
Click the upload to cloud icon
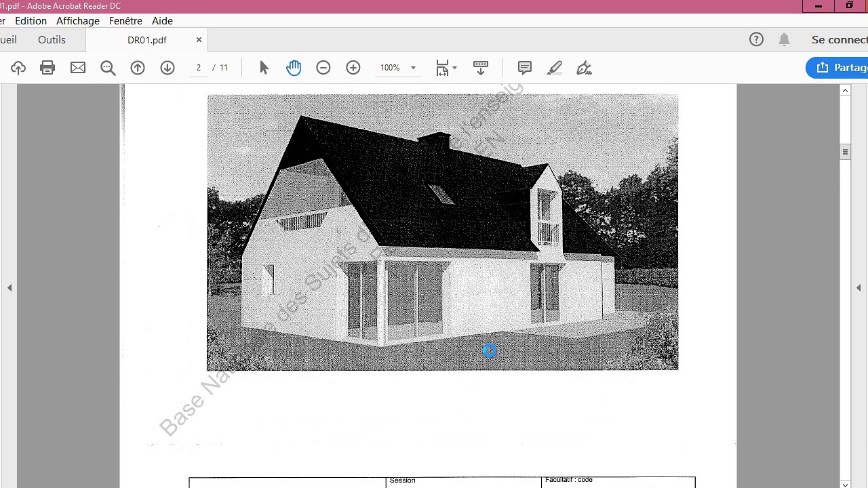point(18,68)
